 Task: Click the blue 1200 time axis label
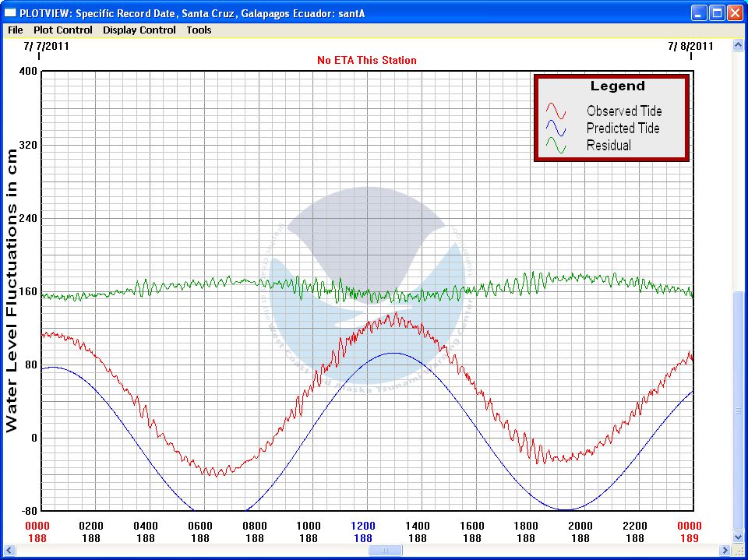click(x=363, y=526)
